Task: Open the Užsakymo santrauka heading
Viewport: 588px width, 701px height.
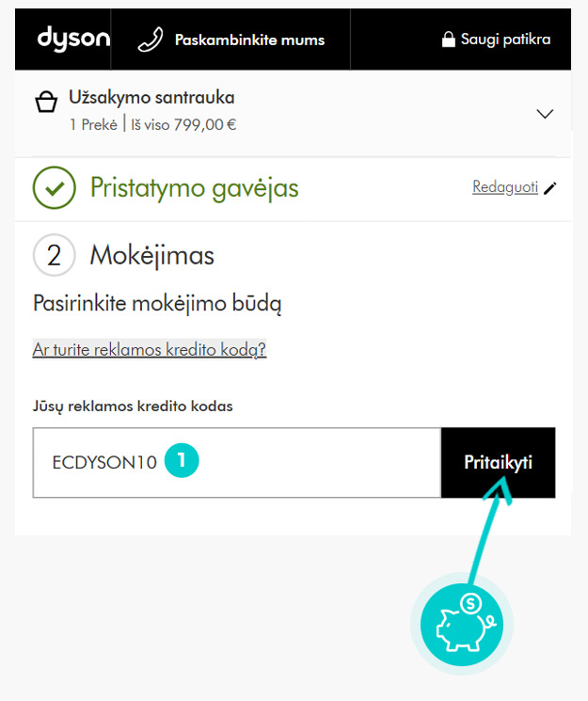Action: (x=151, y=98)
